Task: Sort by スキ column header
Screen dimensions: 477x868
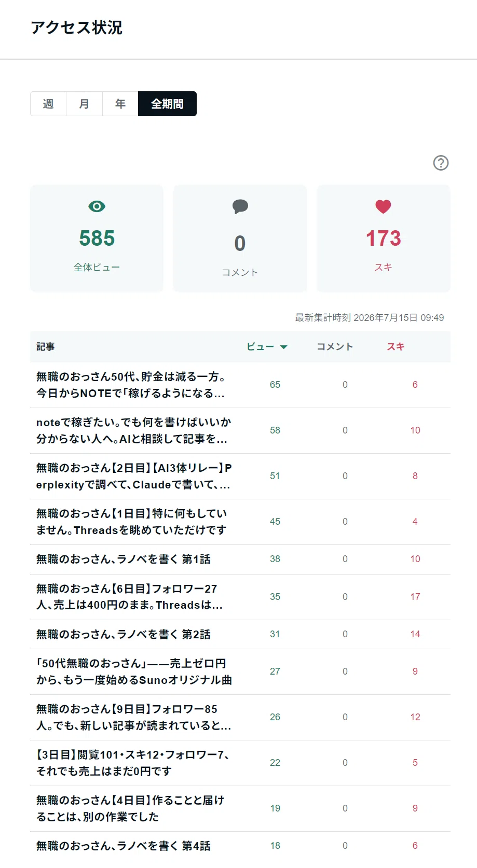Action: pos(396,347)
